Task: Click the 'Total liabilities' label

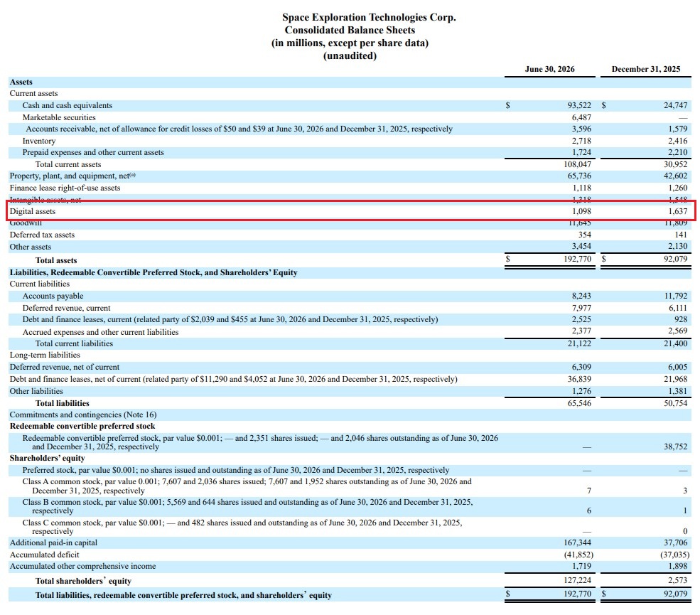Action: point(63,403)
